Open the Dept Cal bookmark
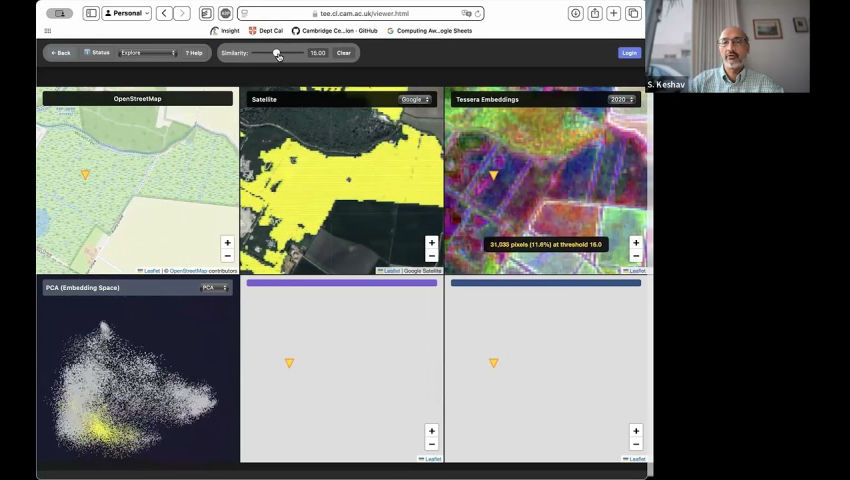Image resolution: width=850 pixels, height=480 pixels. (266, 31)
